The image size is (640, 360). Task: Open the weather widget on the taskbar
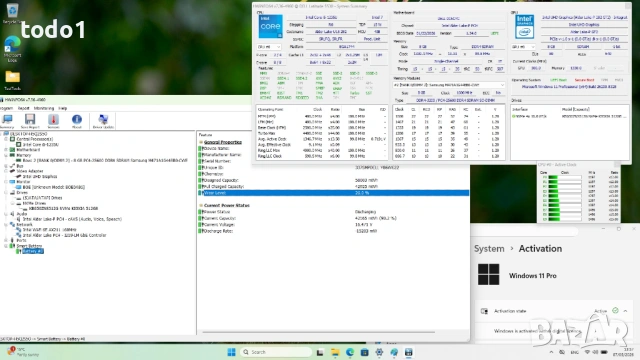[24, 352]
